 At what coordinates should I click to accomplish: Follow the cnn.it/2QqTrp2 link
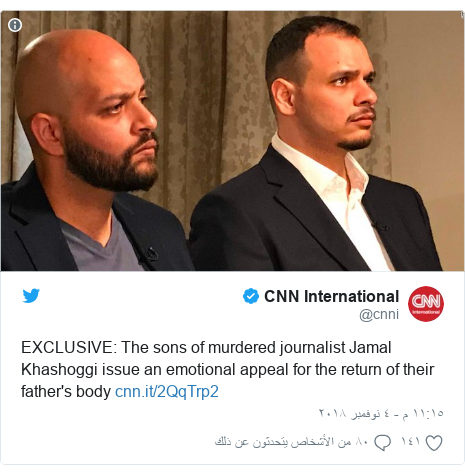(167, 391)
